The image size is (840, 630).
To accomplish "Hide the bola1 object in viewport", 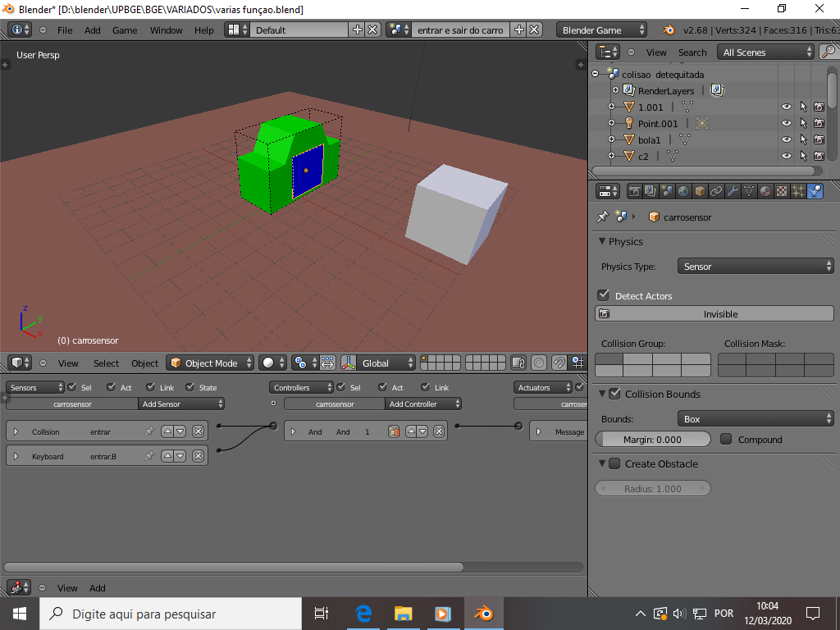I will point(786,139).
